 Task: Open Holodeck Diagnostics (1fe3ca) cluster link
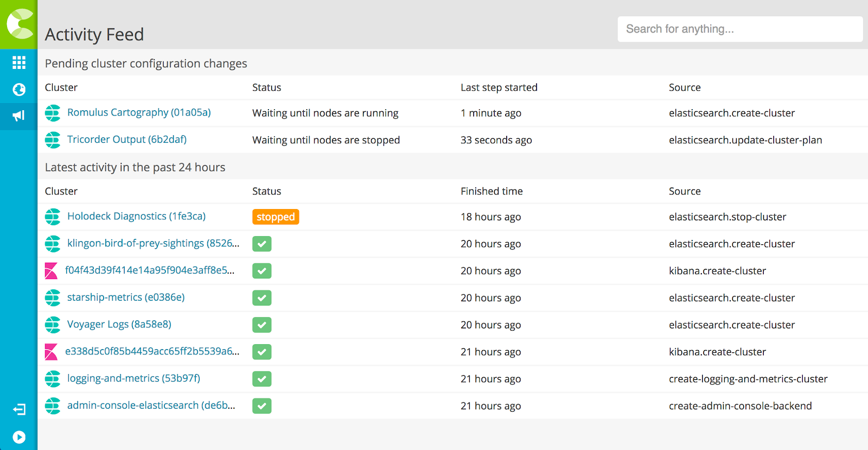click(x=136, y=216)
